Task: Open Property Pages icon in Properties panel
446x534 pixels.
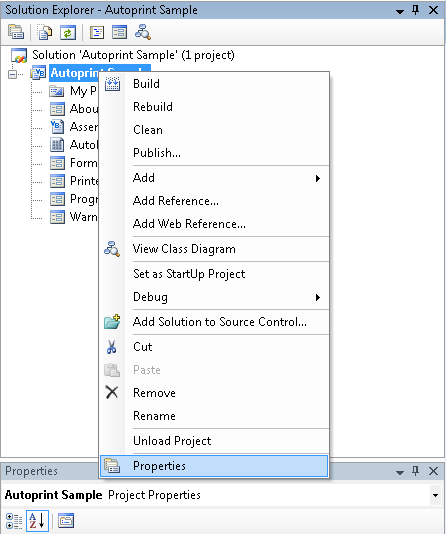Action: pos(66,521)
